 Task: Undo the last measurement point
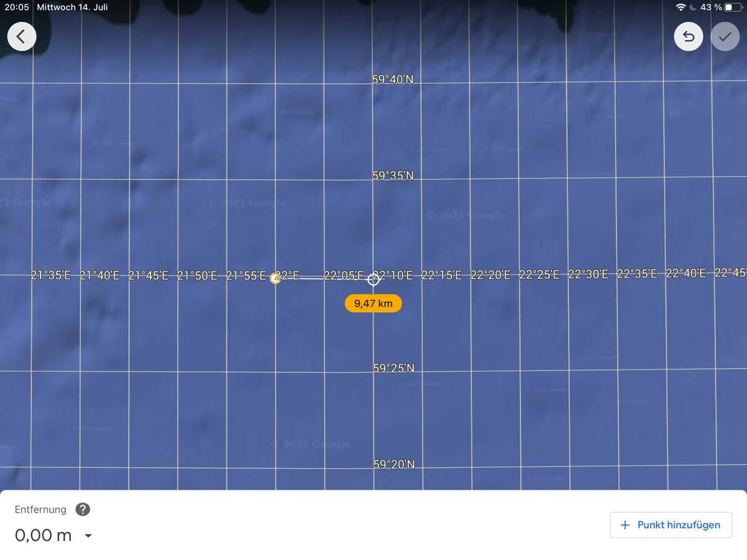688,37
